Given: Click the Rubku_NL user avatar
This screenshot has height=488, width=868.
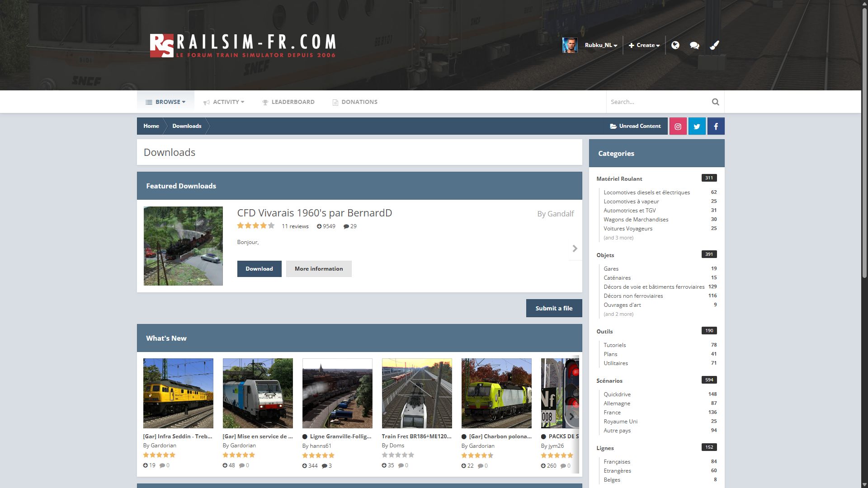Looking at the screenshot, I should [x=570, y=45].
